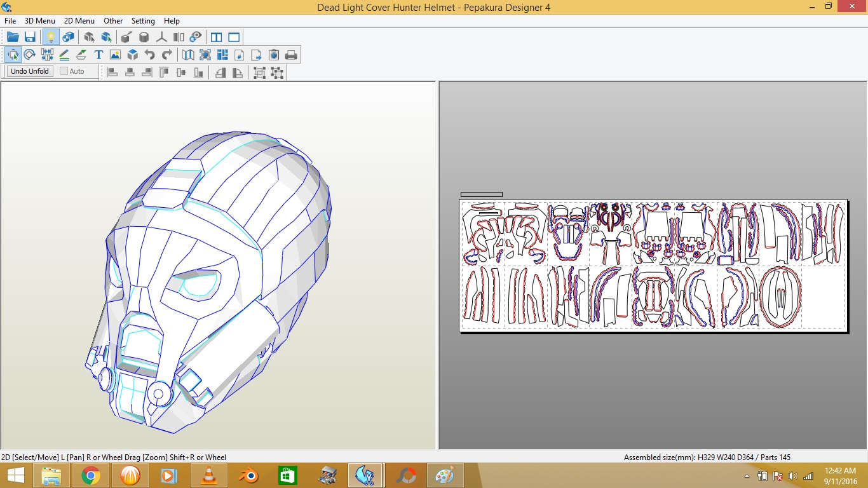Open the 2D Menu
The image size is (868, 488).
(79, 21)
